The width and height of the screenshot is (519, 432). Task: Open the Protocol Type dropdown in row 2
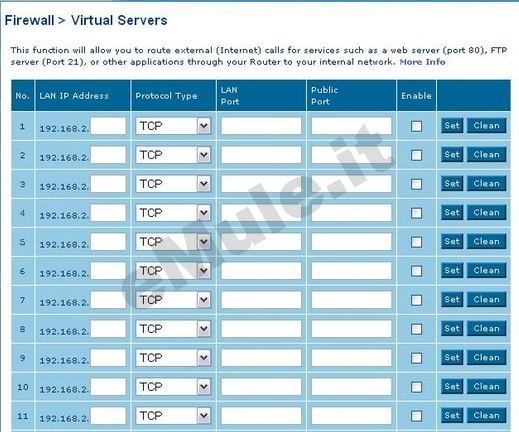173,155
